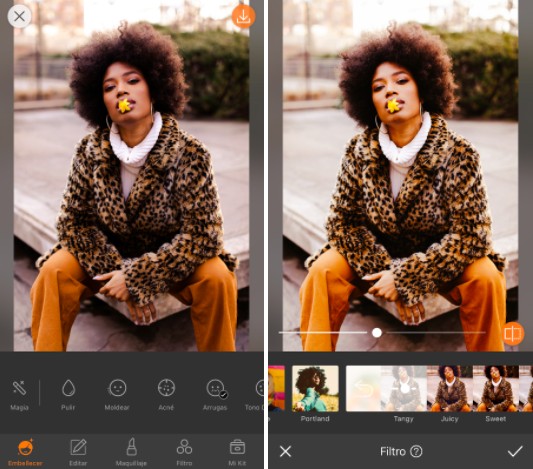
Task: Cancel the filter with bottom X
Action: click(285, 451)
